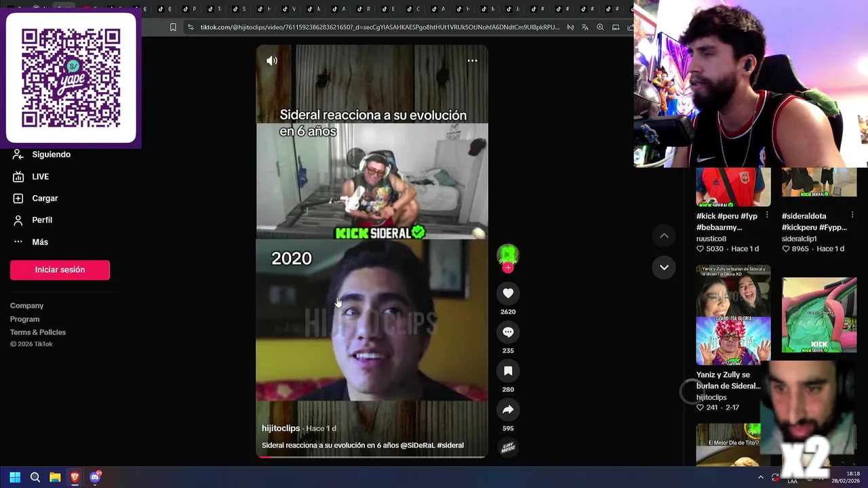Open site information icon beside the URL

click(x=191, y=27)
